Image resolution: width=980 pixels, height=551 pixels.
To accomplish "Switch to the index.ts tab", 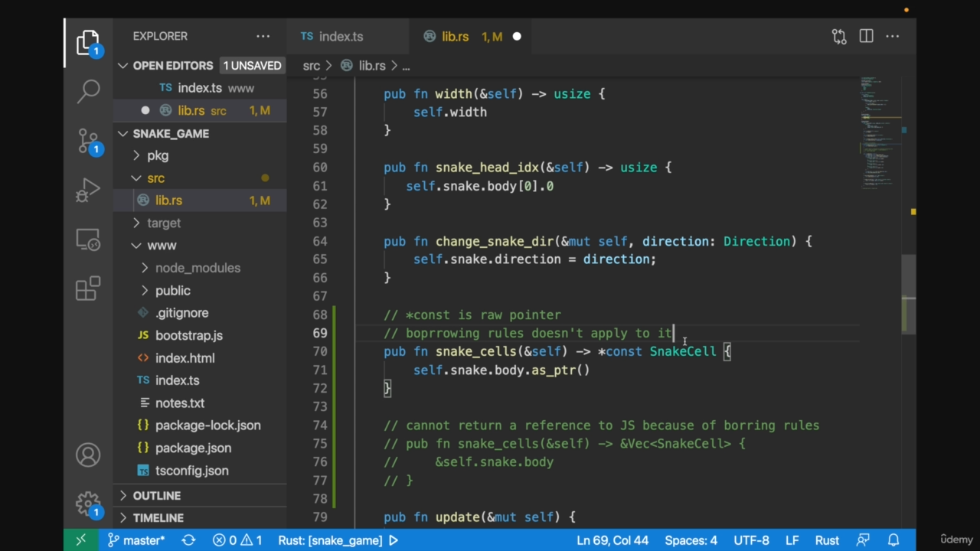I will 341,36.
